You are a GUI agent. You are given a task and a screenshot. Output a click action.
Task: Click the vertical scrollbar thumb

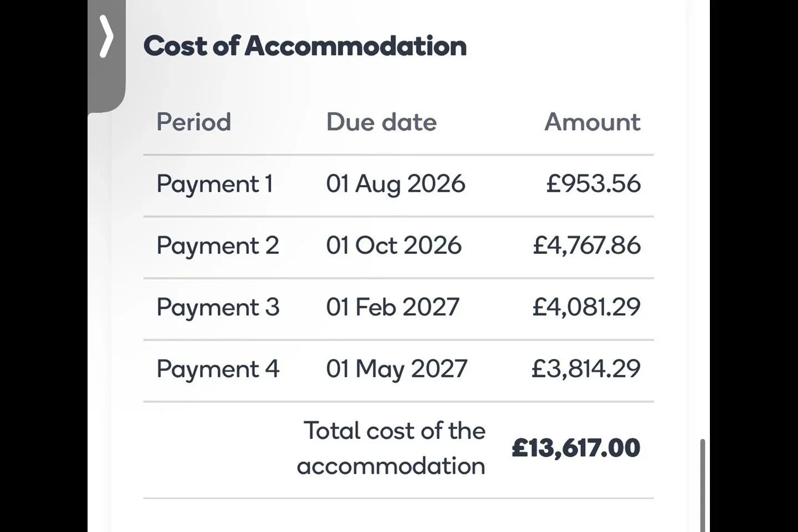[x=703, y=485]
